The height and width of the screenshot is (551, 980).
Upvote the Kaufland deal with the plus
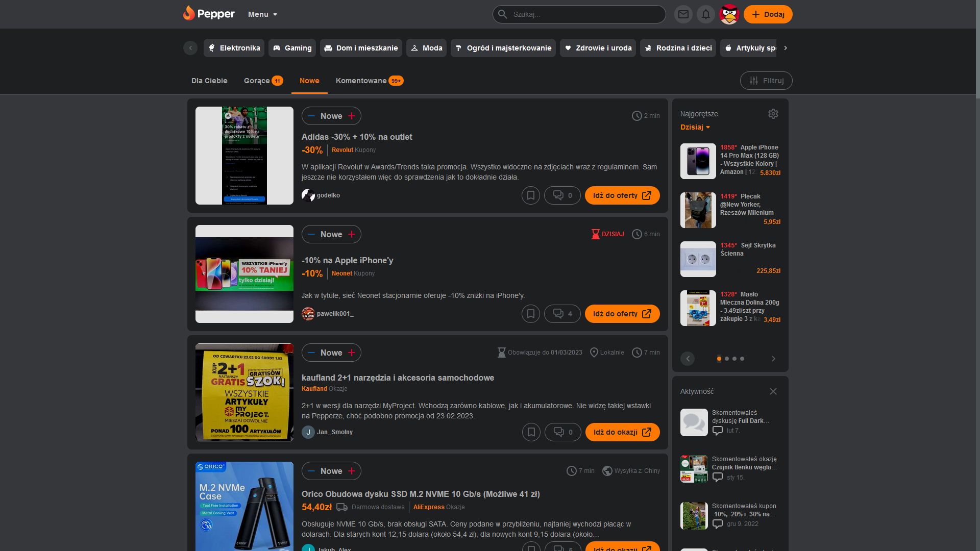[352, 353]
